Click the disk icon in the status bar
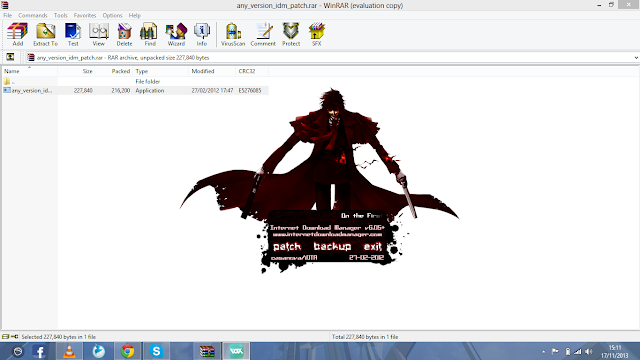Viewport: 640px width, 360px height. pos(5,337)
